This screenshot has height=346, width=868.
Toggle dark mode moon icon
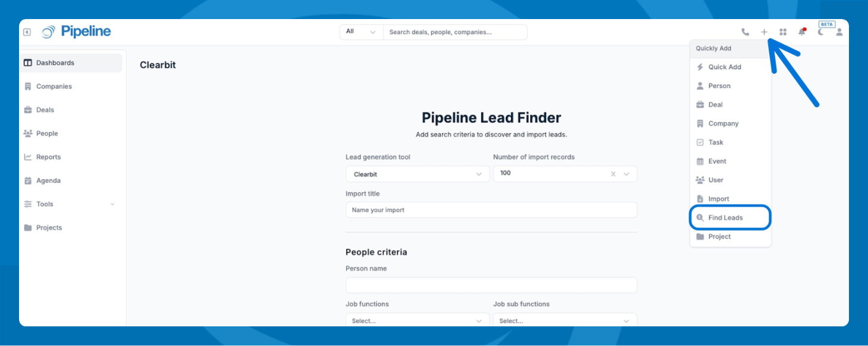point(821,32)
